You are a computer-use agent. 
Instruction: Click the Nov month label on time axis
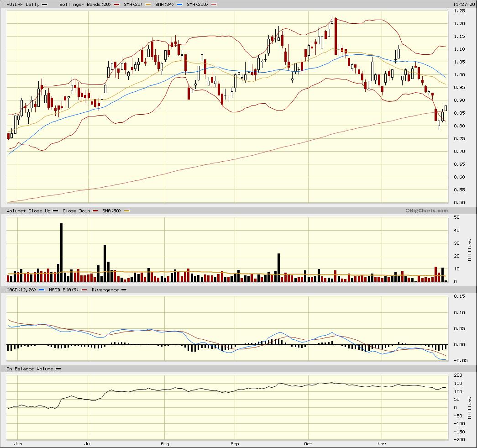click(382, 444)
